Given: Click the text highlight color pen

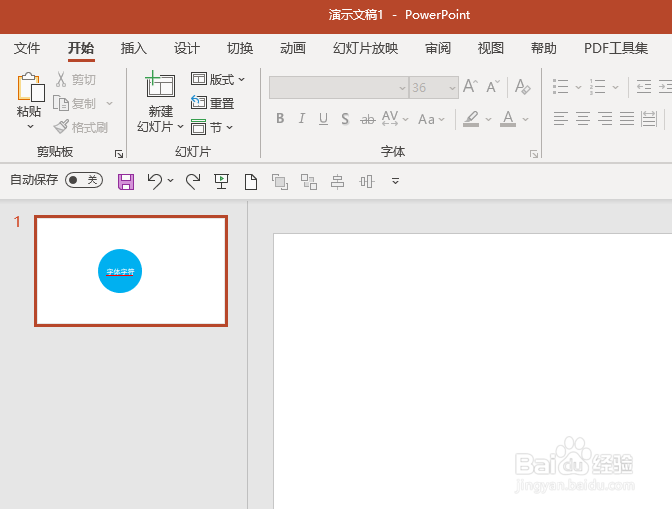Looking at the screenshot, I should tap(471, 119).
